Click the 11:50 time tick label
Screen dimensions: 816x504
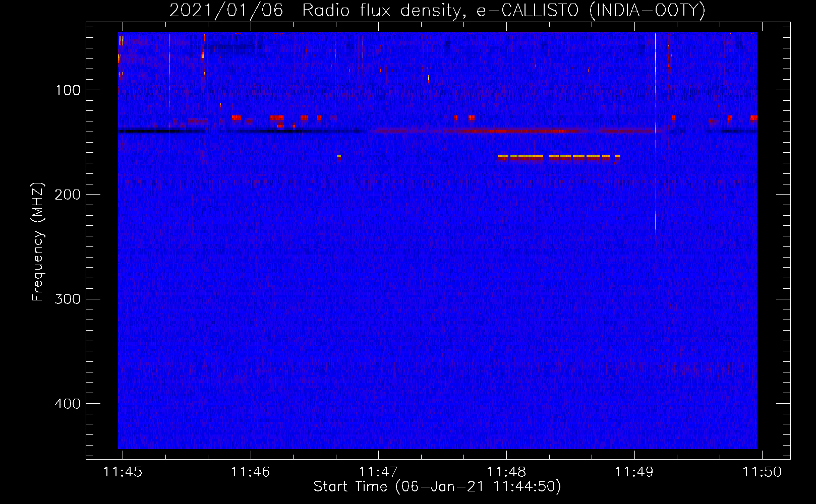(762, 472)
